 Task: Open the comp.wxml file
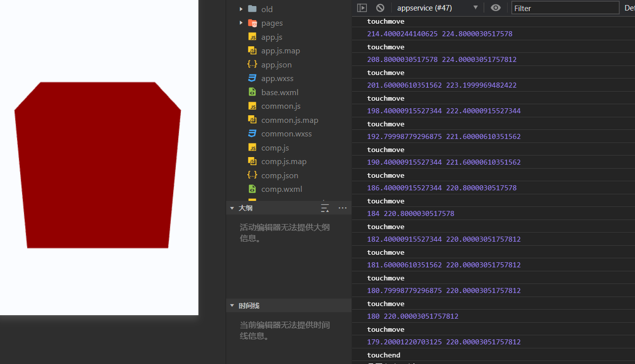282,189
